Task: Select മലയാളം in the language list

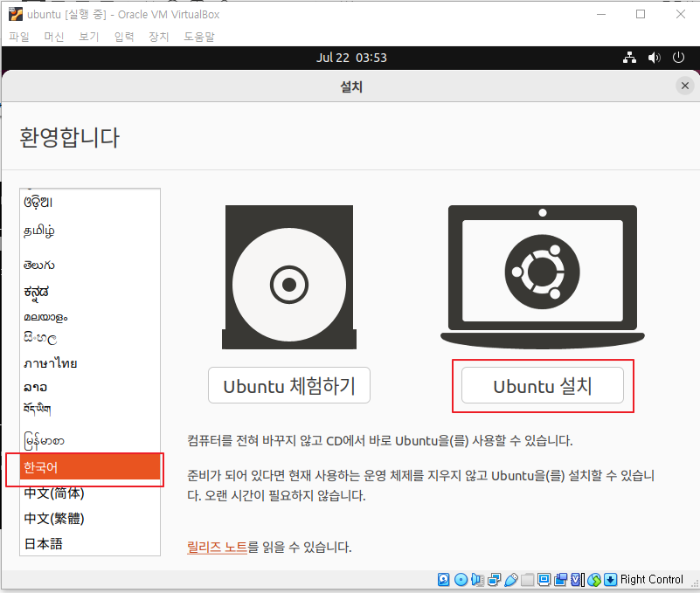Action: coord(90,317)
